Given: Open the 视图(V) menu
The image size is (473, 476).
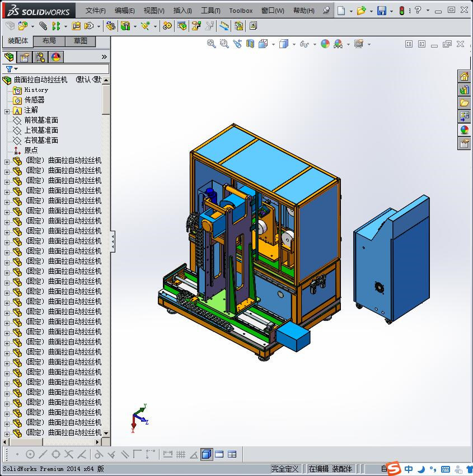Looking at the screenshot, I should [154, 11].
